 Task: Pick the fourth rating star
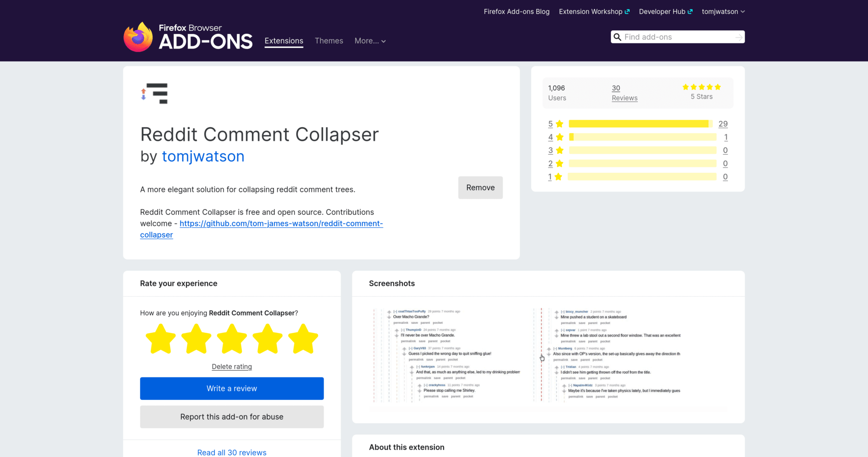coord(268,339)
